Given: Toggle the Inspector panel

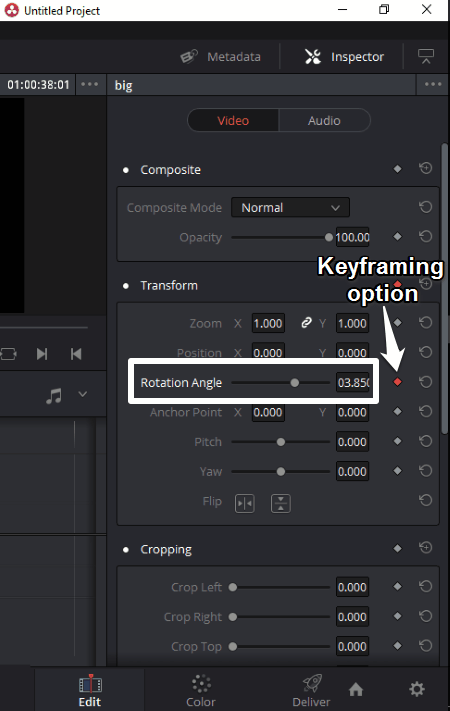Looking at the screenshot, I should [344, 57].
